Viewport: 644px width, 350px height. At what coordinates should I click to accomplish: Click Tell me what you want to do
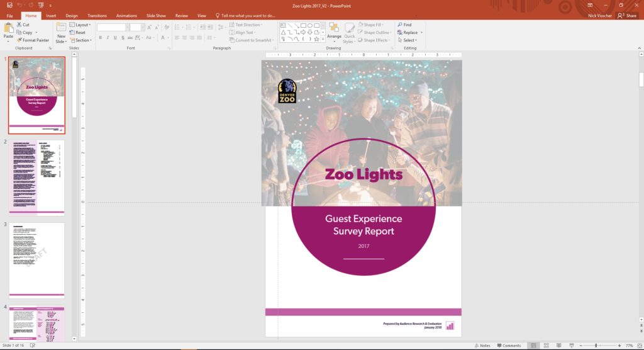[x=245, y=16]
